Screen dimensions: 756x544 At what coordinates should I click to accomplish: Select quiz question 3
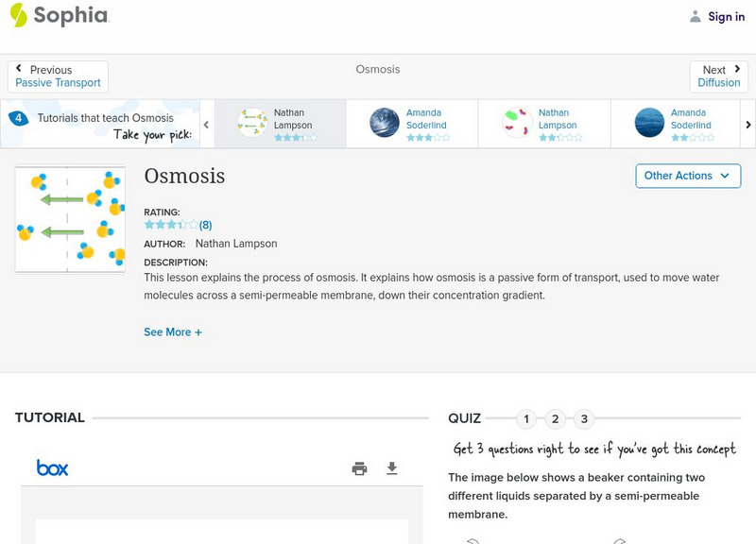pos(584,418)
